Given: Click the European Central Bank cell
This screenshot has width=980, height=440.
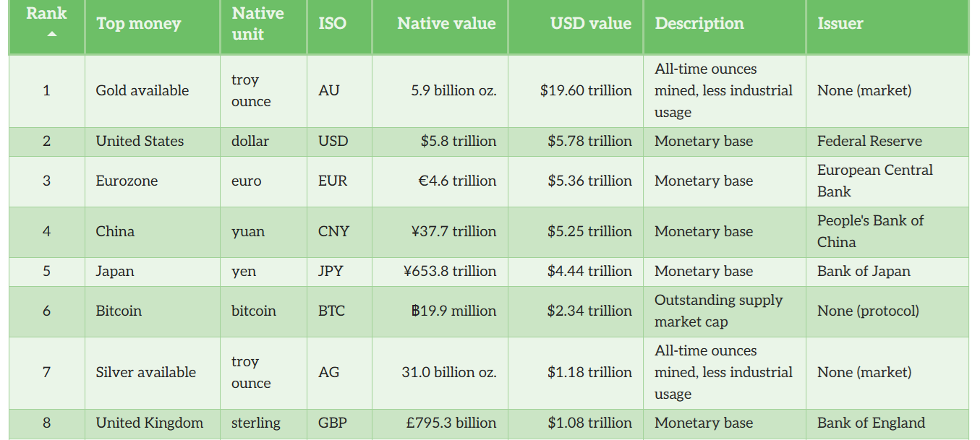Looking at the screenshot, I should coord(874,181).
